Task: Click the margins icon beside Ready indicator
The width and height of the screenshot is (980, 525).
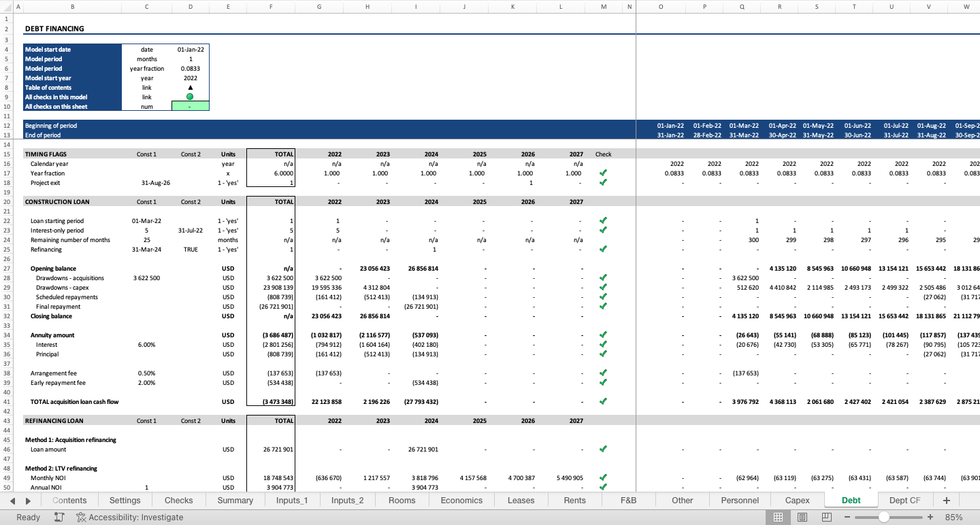Action: (59, 517)
